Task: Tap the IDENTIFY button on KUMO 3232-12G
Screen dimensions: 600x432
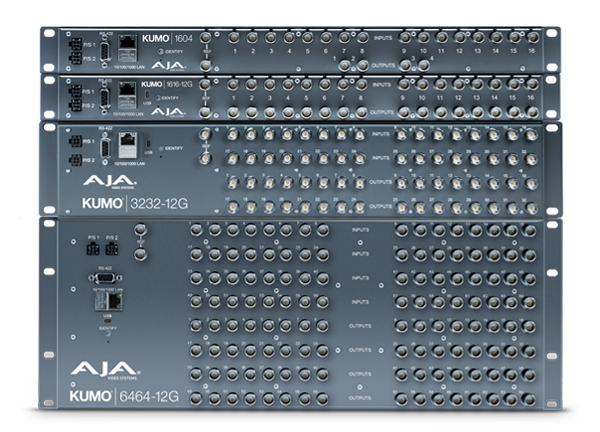Action: [x=161, y=148]
